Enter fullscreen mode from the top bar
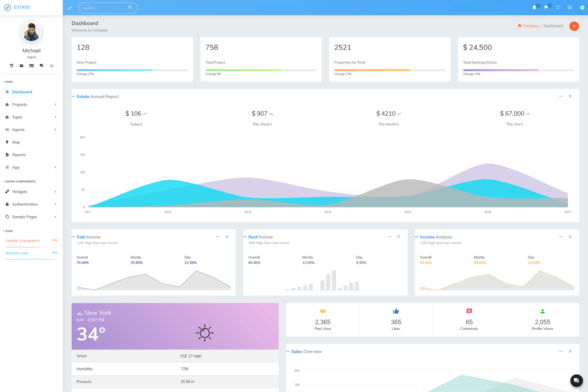 (558, 7)
